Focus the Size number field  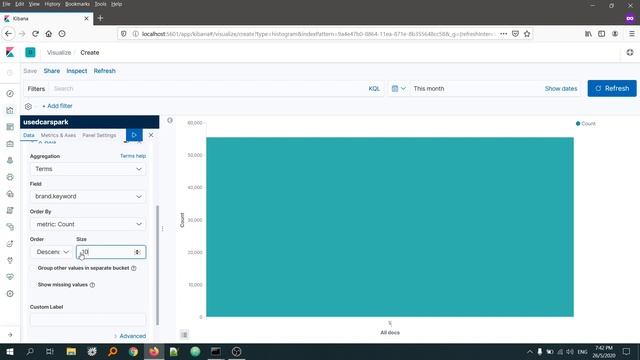click(x=111, y=252)
